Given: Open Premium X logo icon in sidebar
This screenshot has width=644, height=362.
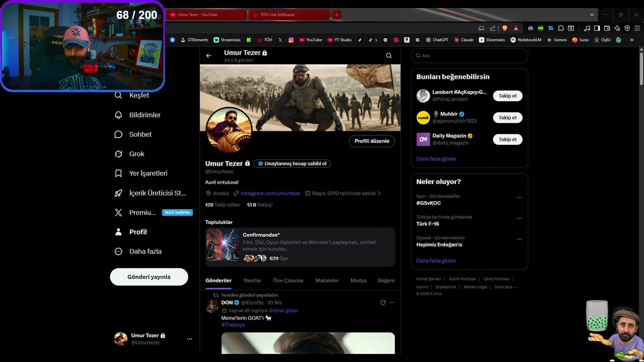Looking at the screenshot, I should [118, 212].
